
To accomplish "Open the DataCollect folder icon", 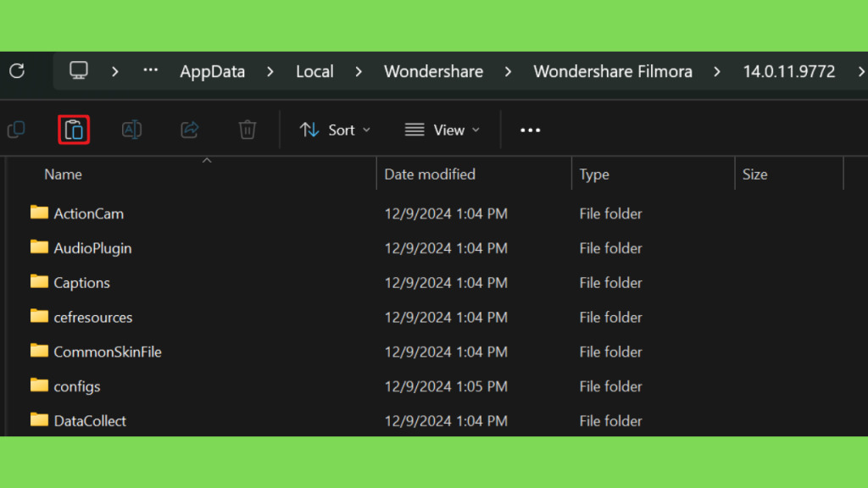I will click(39, 420).
